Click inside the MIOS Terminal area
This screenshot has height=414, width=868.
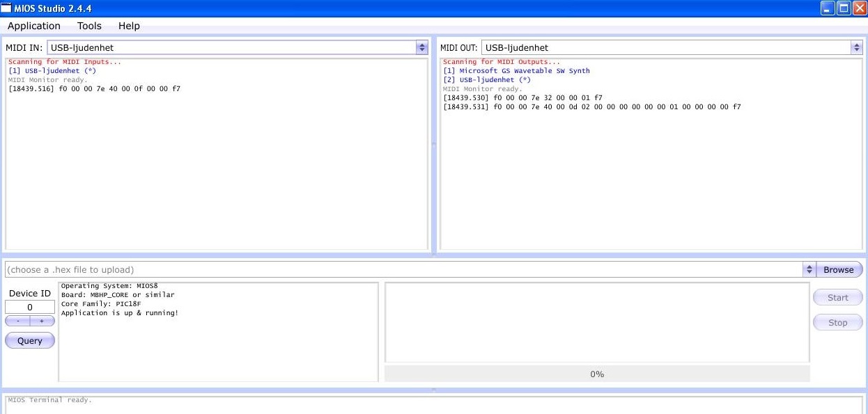point(432,404)
